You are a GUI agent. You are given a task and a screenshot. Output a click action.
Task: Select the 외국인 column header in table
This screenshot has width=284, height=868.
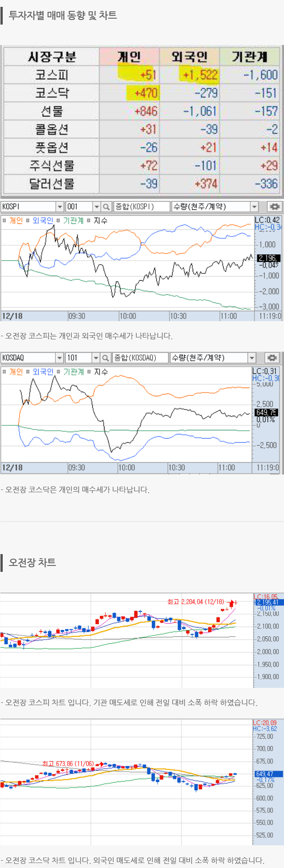point(189,57)
